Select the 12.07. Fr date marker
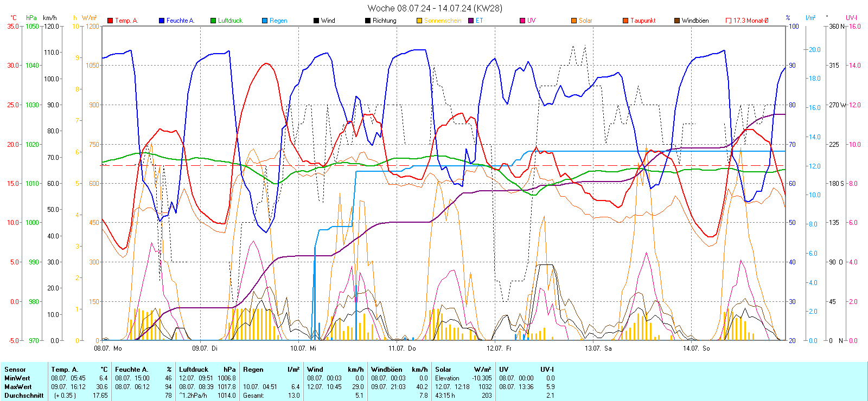 (499, 348)
